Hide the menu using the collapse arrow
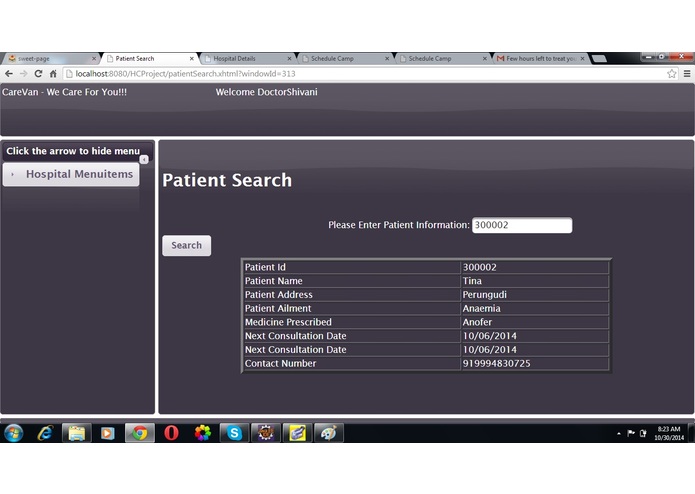The image size is (695, 494). 144,159
